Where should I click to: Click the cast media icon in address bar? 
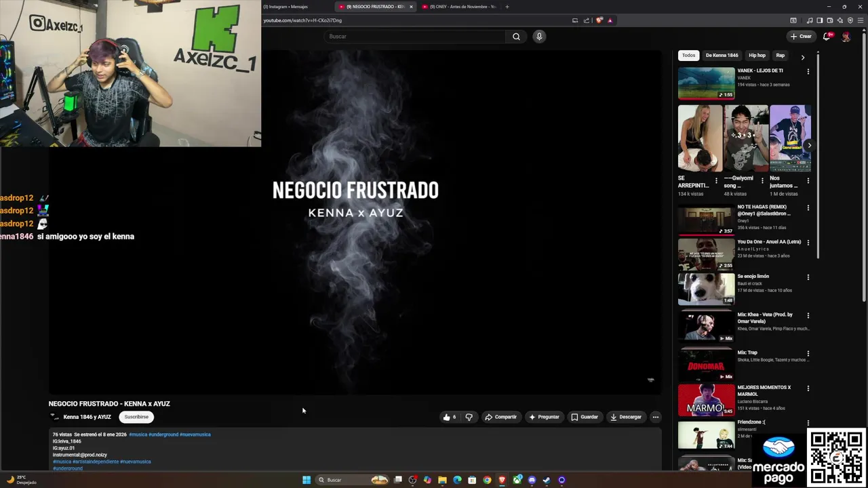pos(575,20)
